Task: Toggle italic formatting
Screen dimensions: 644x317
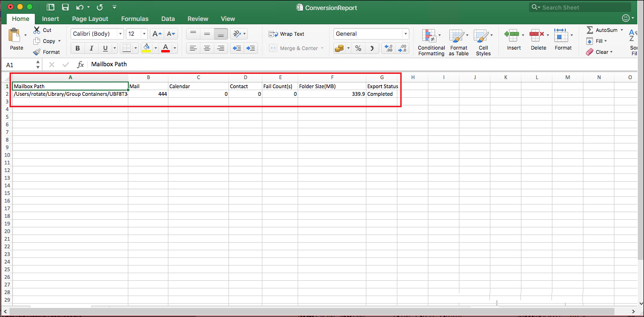Action: pos(91,48)
